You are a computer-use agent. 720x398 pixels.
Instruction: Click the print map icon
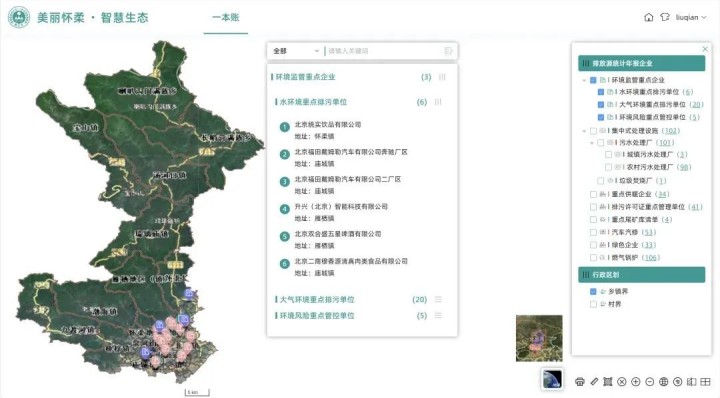579,381
